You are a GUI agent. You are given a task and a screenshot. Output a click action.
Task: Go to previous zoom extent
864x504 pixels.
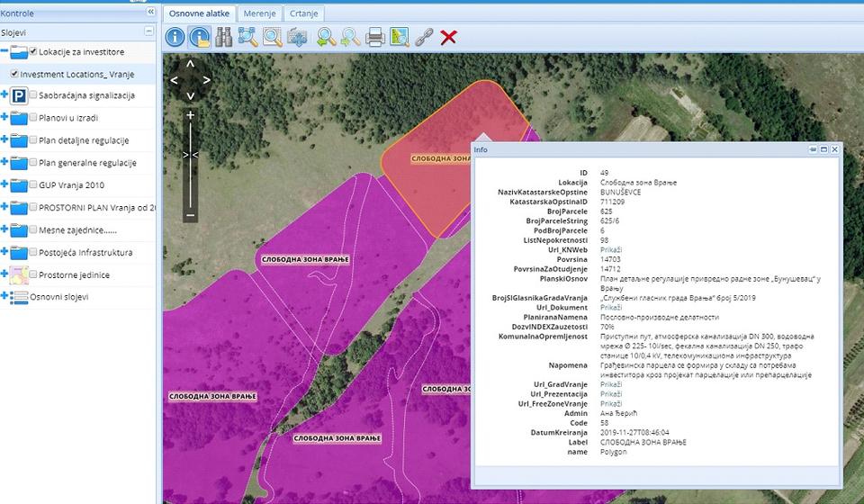pos(327,37)
